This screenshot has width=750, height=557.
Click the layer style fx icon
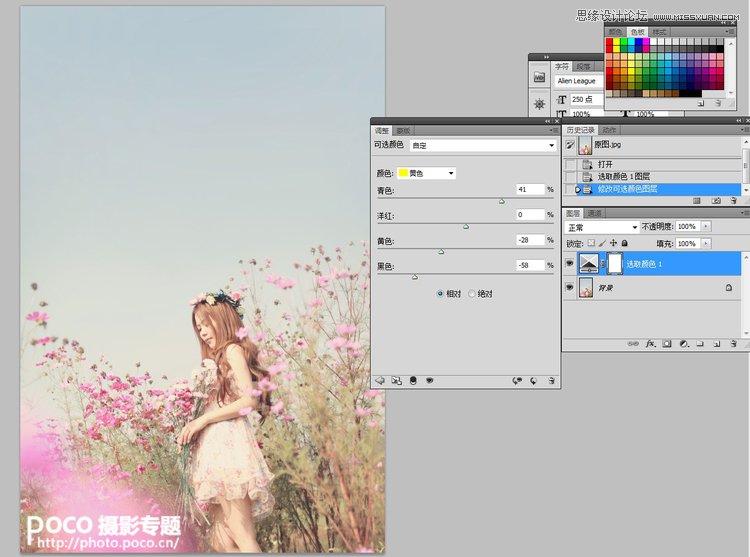[x=649, y=343]
